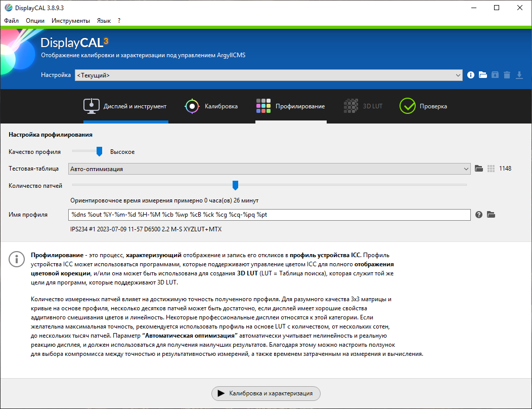
Task: Click the DisplayCAL title bar app icon
Action: (9, 8)
